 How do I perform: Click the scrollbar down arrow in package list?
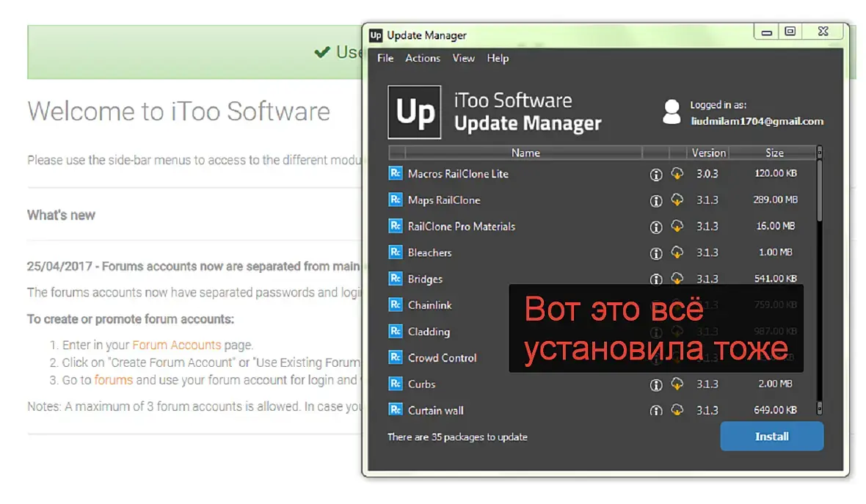819,408
